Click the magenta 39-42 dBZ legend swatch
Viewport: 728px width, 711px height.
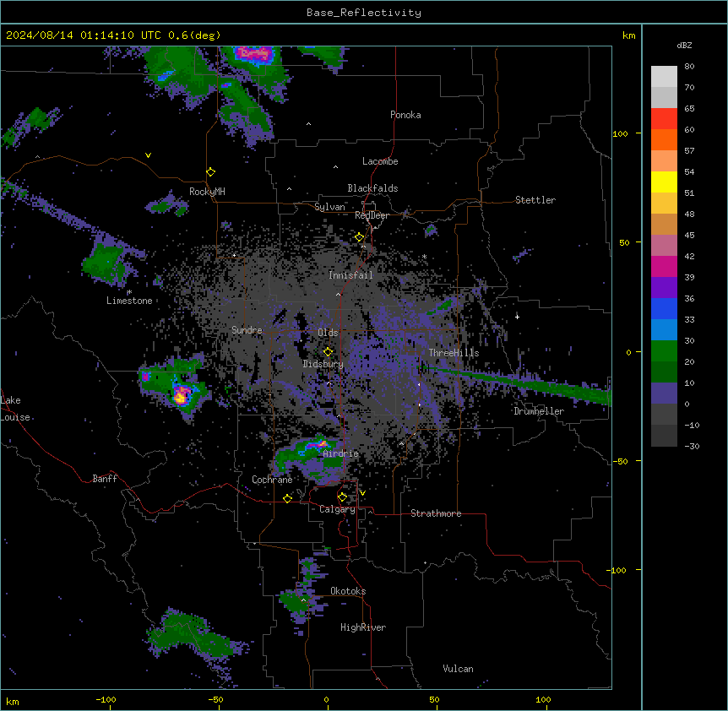664,266
